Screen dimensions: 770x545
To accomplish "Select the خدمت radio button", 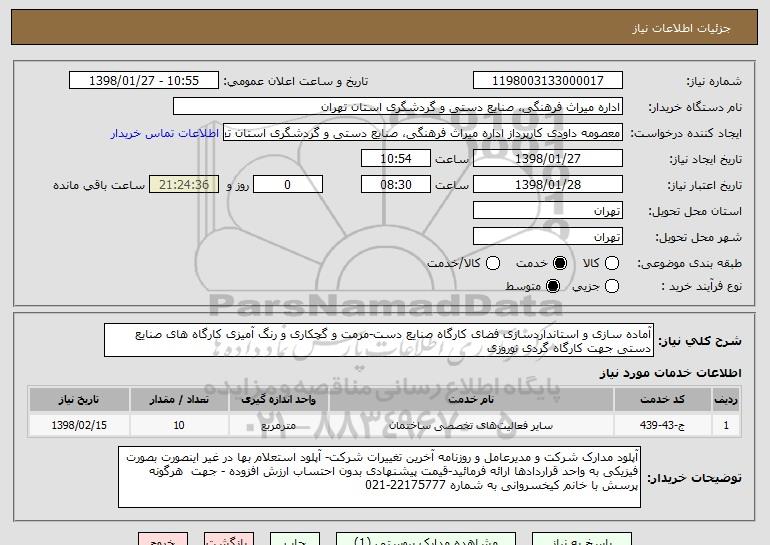I will click(x=560, y=264).
